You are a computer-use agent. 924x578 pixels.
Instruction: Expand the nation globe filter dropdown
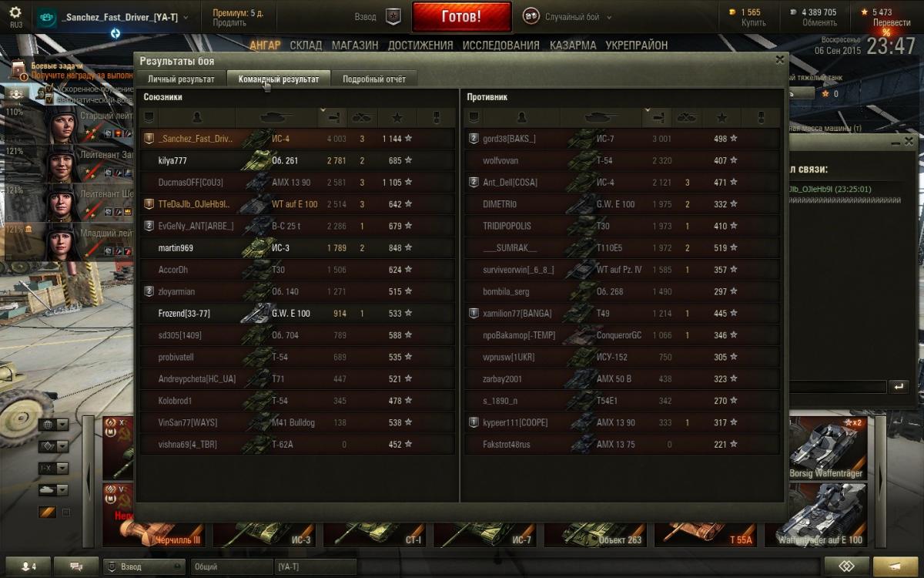click(53, 425)
